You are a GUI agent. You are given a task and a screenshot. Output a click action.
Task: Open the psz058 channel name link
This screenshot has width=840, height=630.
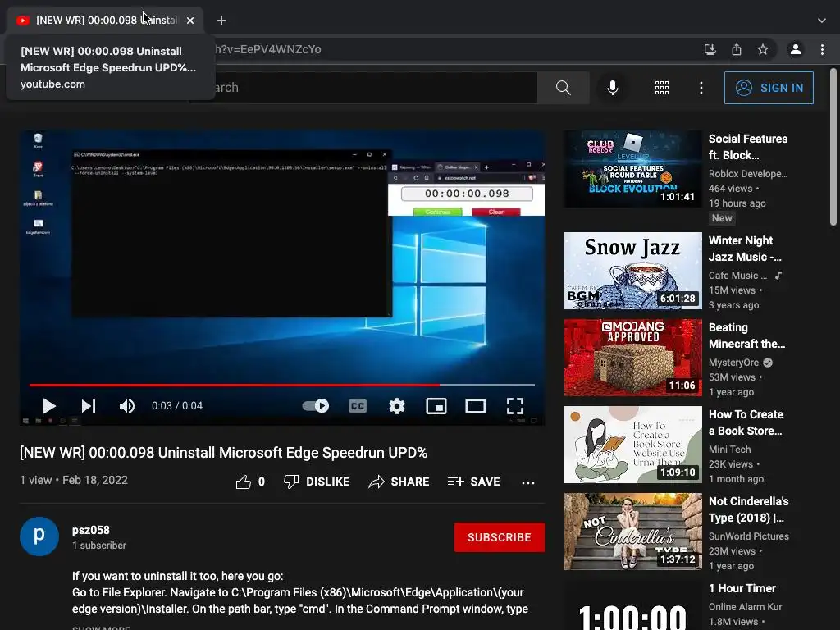click(x=91, y=530)
